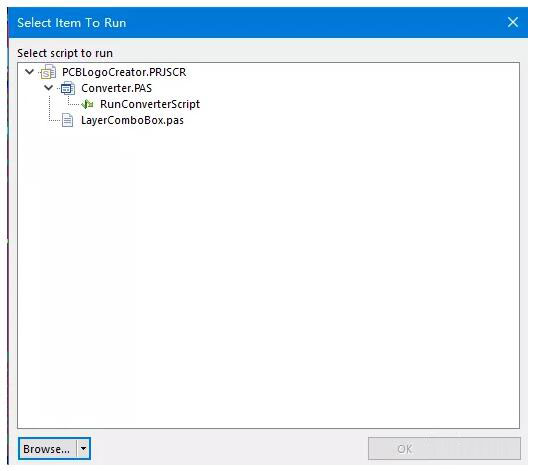
Task: Click the dotted connector line beside LayerComboBox.pas
Action: coord(55,120)
